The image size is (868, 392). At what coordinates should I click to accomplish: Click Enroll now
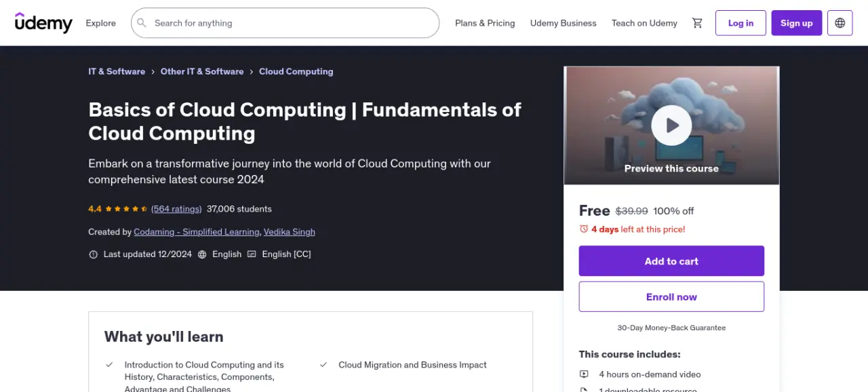click(671, 297)
